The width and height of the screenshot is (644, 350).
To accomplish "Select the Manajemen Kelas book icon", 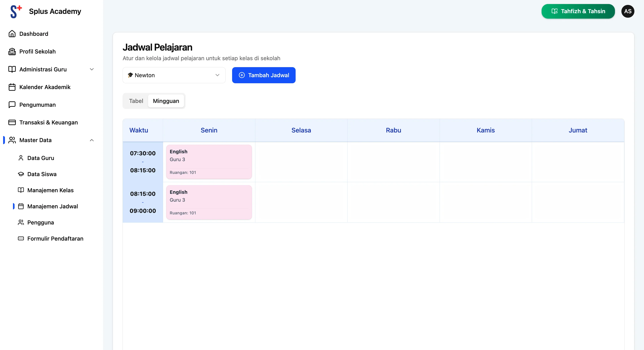I will pos(21,190).
